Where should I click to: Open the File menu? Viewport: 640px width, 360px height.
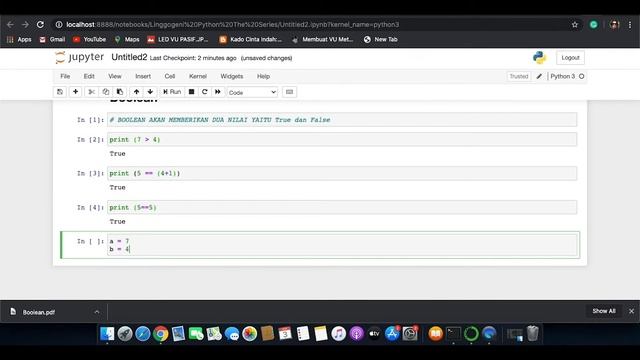click(65, 76)
